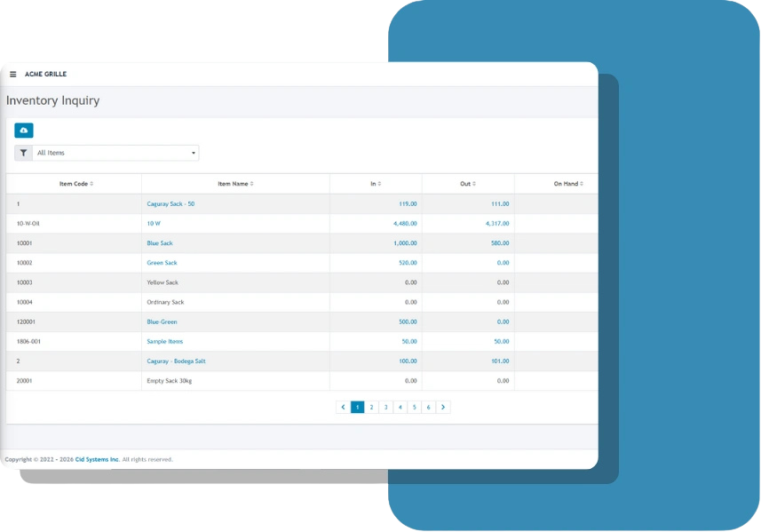
Task: Sort by the Item Code column
Action: pos(75,184)
